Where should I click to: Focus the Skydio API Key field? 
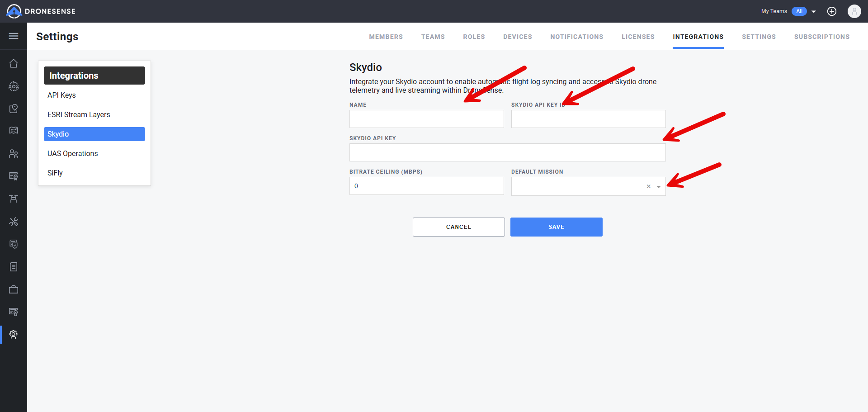[508, 152]
